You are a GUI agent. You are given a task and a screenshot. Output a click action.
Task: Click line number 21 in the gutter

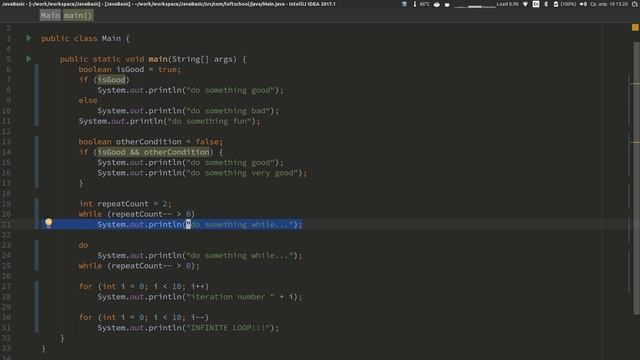pyautogui.click(x=7, y=224)
